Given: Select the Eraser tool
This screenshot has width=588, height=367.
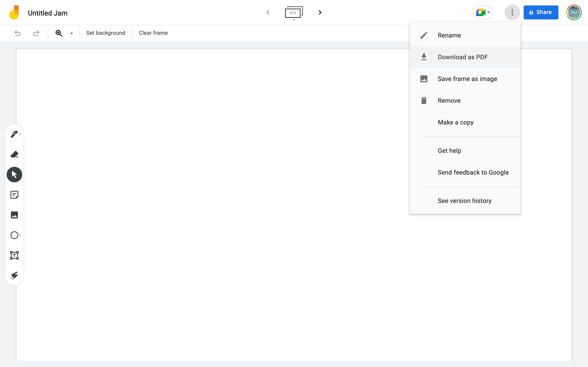Looking at the screenshot, I should click(x=14, y=154).
